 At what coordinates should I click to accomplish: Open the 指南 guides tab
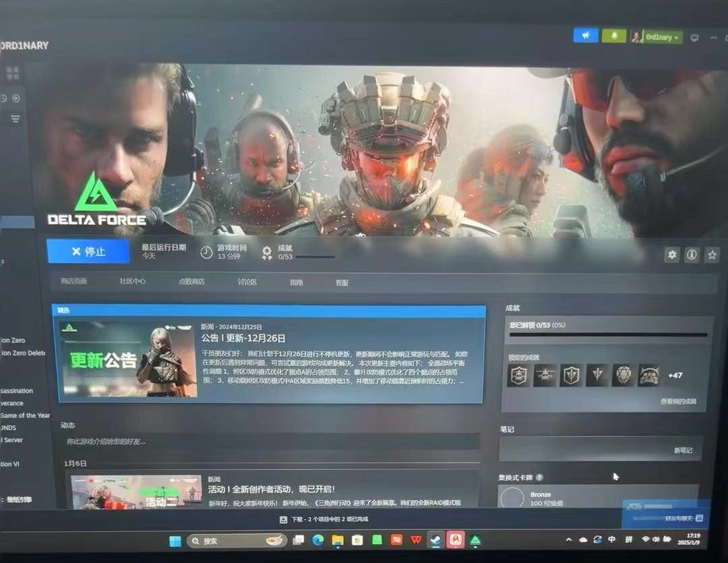pyautogui.click(x=296, y=283)
